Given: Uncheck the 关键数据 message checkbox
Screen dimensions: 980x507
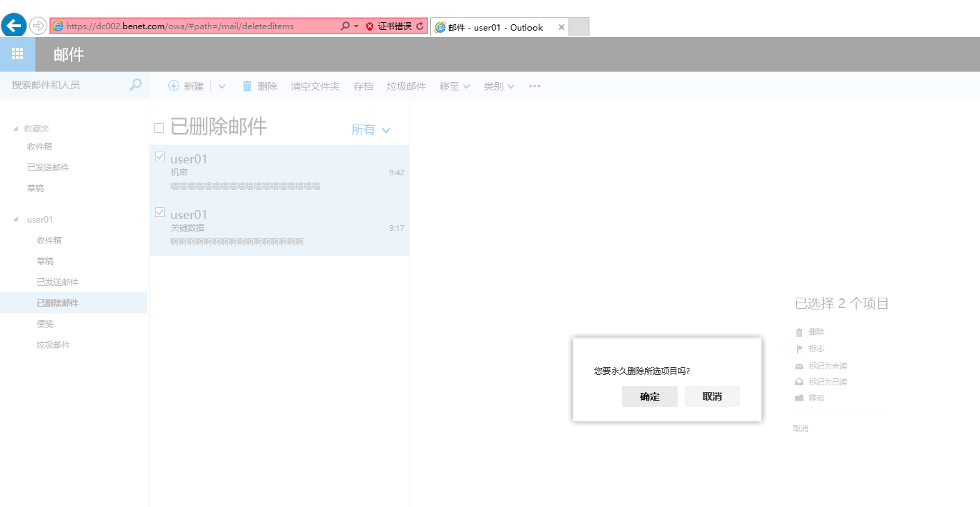Looking at the screenshot, I should (160, 212).
